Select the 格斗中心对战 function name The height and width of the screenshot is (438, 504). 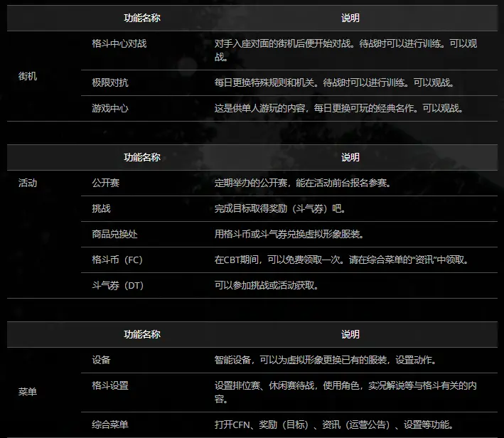coord(119,43)
